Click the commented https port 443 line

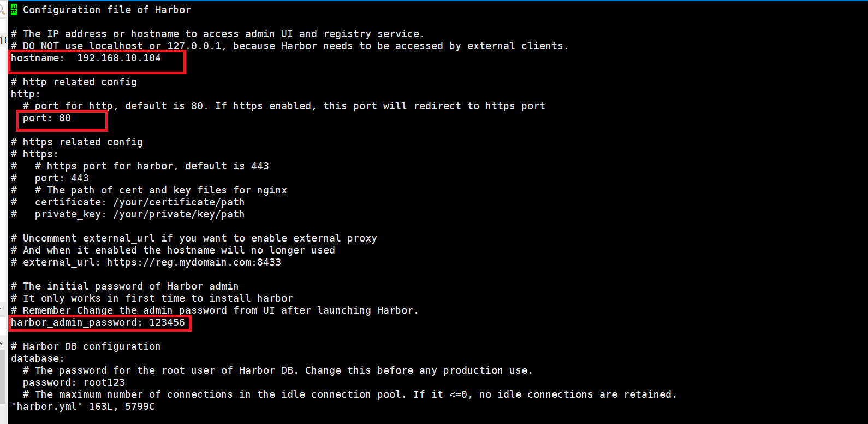click(x=50, y=178)
